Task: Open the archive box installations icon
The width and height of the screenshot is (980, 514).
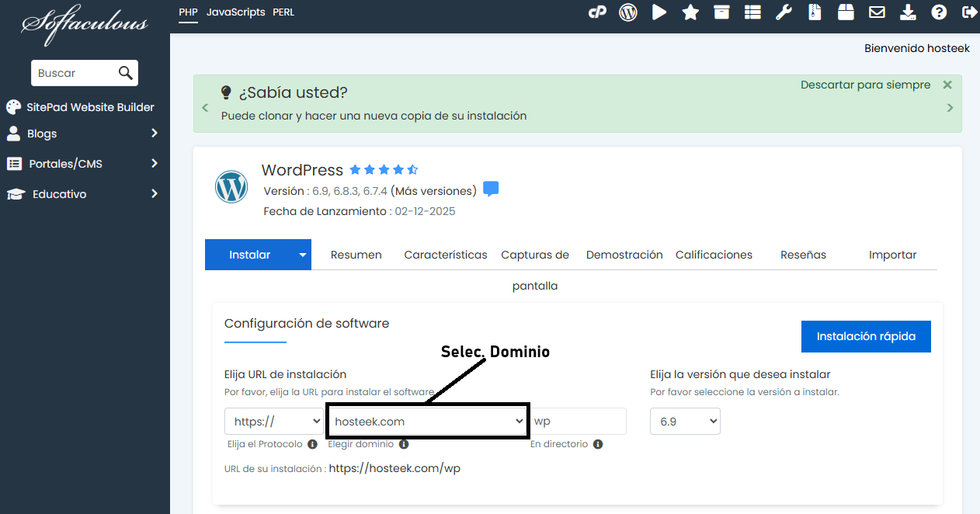Action: [x=721, y=12]
